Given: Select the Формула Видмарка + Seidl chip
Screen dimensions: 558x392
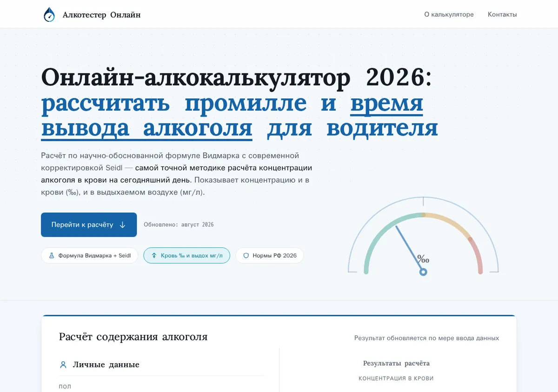Looking at the screenshot, I should pyautogui.click(x=89, y=255).
